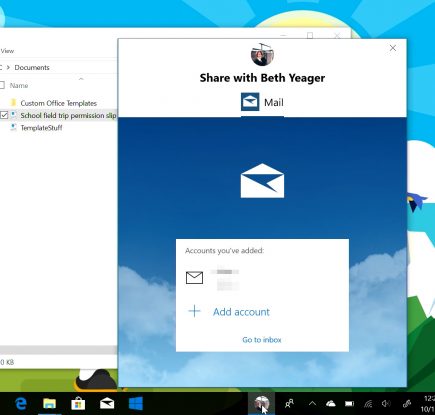Check the battery status icon
The height and width of the screenshot is (415, 435).
pos(349,404)
